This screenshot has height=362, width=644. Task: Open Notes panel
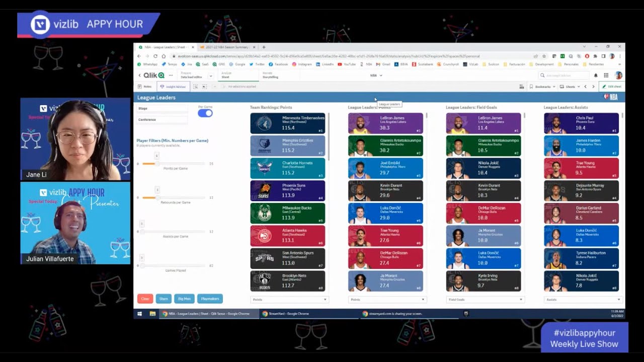tap(145, 86)
